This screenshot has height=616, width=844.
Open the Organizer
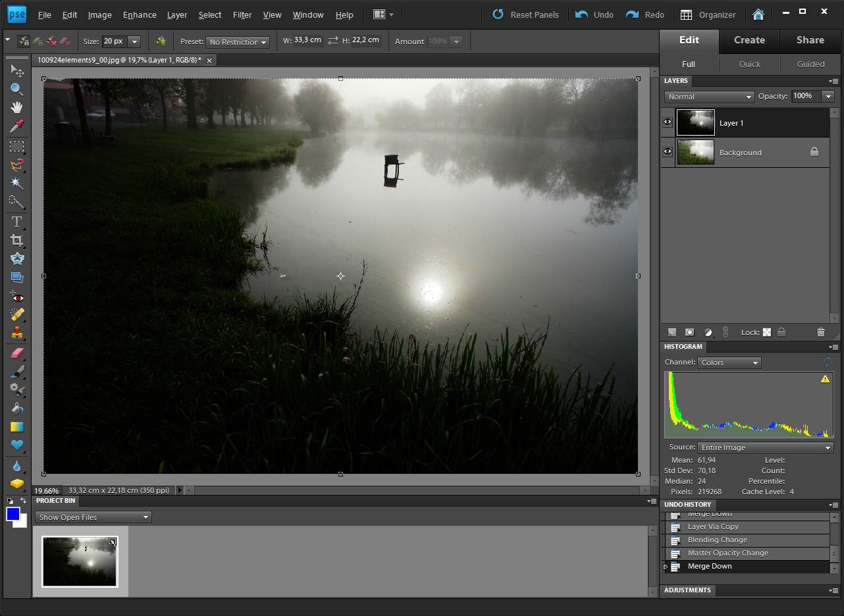point(708,14)
